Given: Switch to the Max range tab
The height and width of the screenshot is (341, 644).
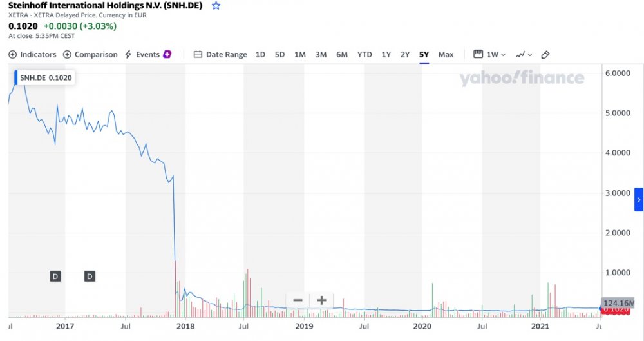Looking at the screenshot, I should (446, 54).
